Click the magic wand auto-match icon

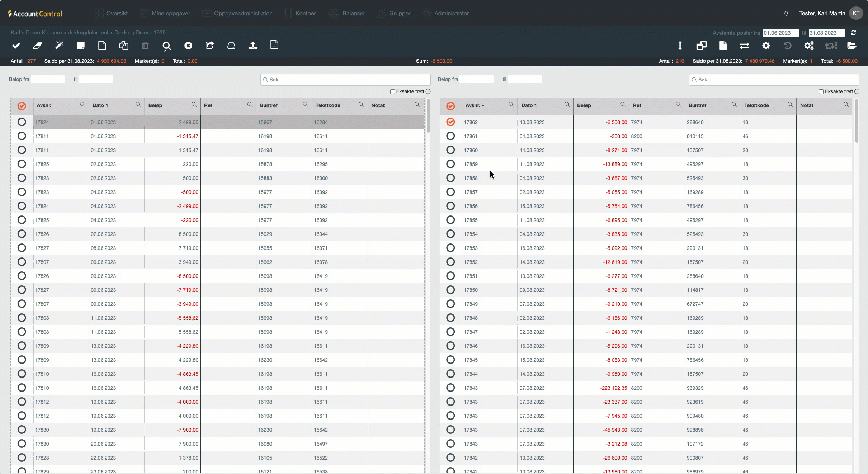(x=59, y=46)
